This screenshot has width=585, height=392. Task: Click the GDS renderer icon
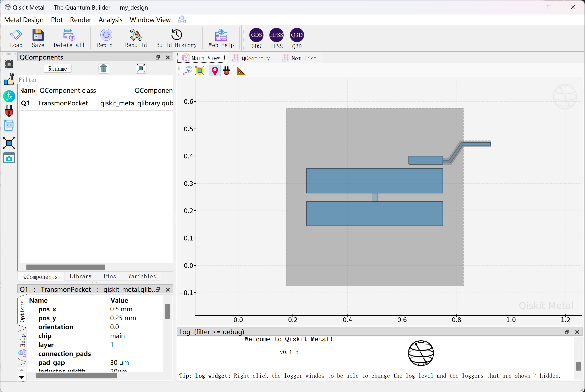point(256,35)
